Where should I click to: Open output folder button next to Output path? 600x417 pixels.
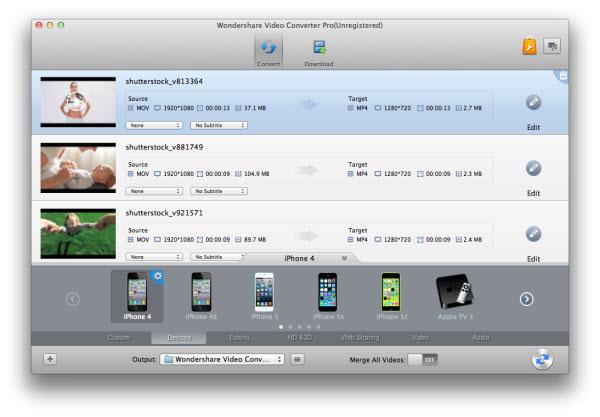point(297,359)
